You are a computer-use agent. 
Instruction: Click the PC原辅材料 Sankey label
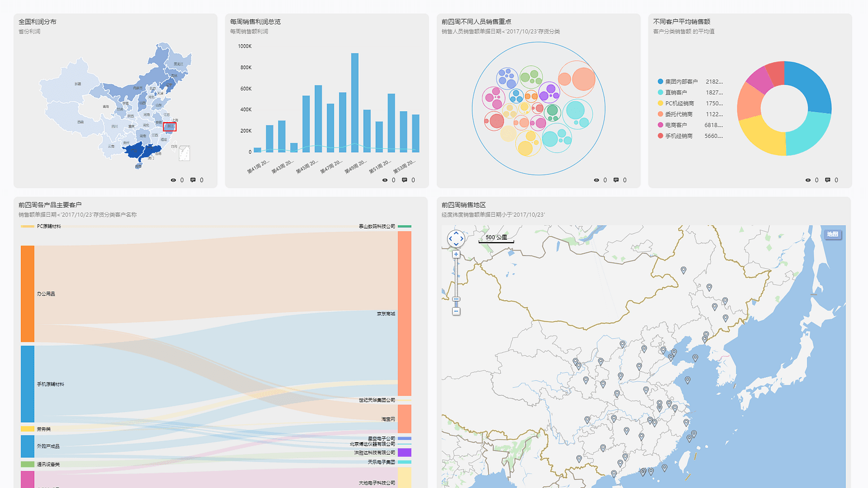[x=49, y=226]
